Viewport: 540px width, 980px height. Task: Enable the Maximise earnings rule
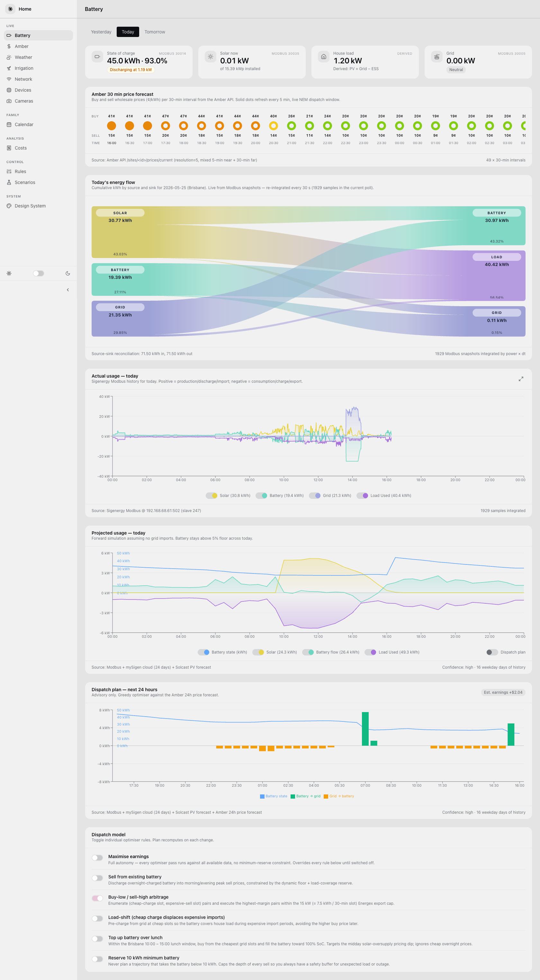click(x=97, y=857)
